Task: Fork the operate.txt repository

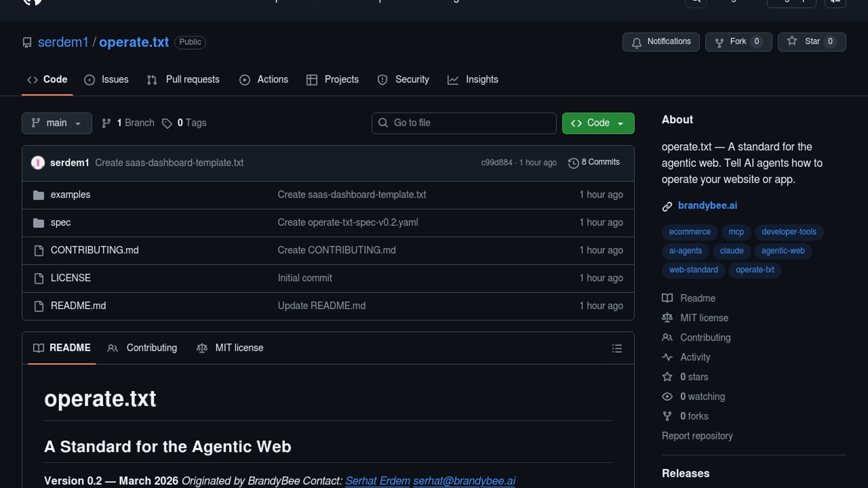Action: (x=738, y=42)
